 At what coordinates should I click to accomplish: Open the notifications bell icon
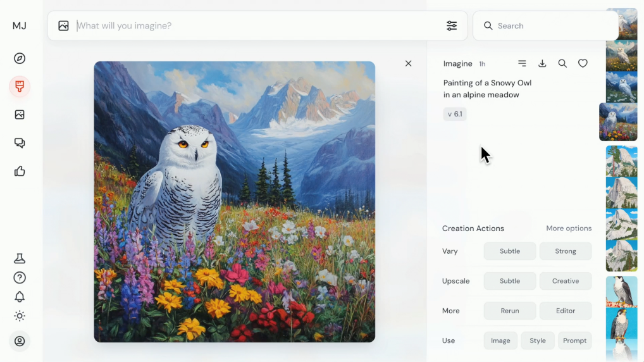(x=20, y=297)
